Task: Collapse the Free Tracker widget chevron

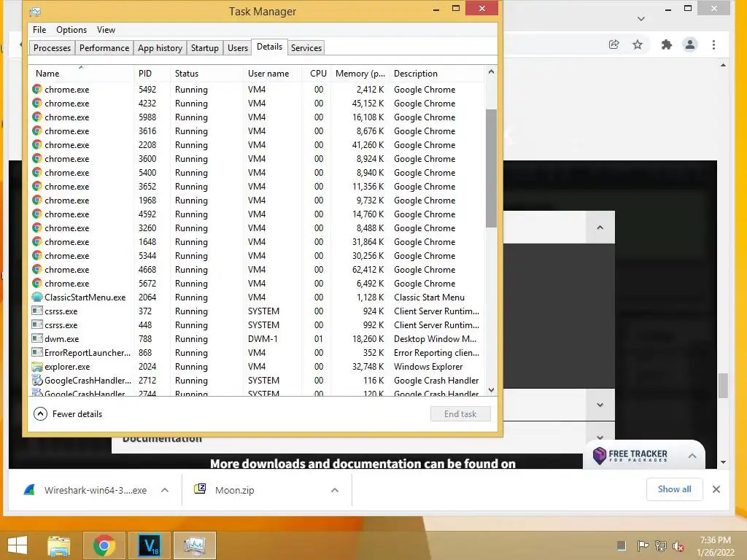Action: [x=692, y=456]
